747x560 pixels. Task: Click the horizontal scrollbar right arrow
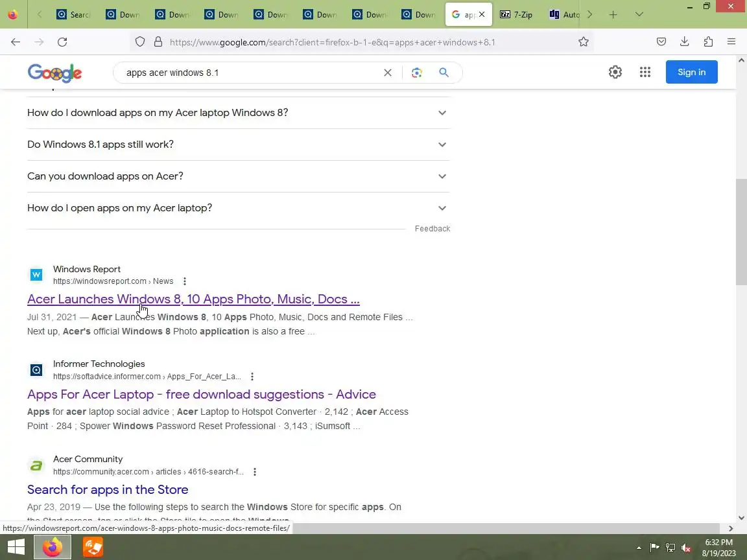pyautogui.click(x=731, y=528)
